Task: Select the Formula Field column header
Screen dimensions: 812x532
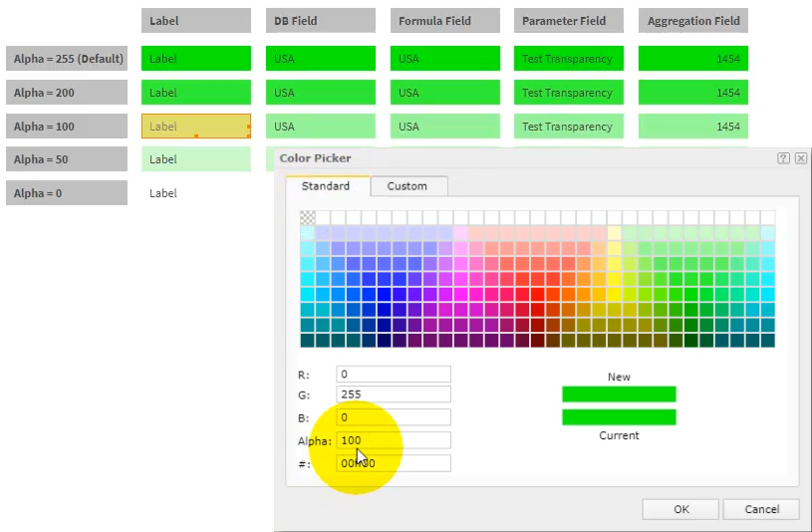Action: pyautogui.click(x=445, y=21)
